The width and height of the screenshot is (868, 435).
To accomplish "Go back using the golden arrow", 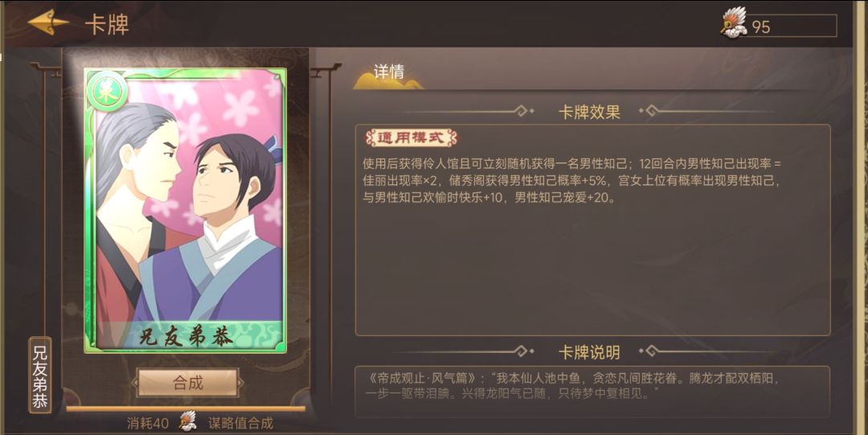I will (48, 23).
